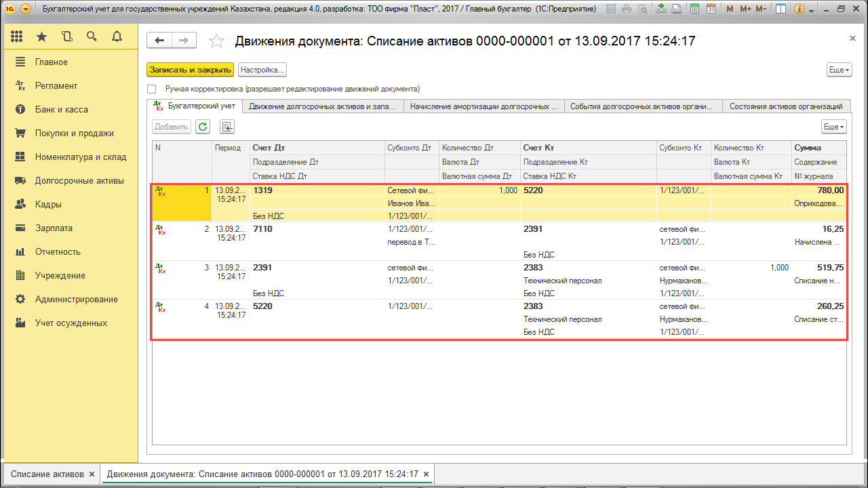868x488 pixels.
Task: Enable Ручная корректировка checkbox
Action: [x=151, y=89]
